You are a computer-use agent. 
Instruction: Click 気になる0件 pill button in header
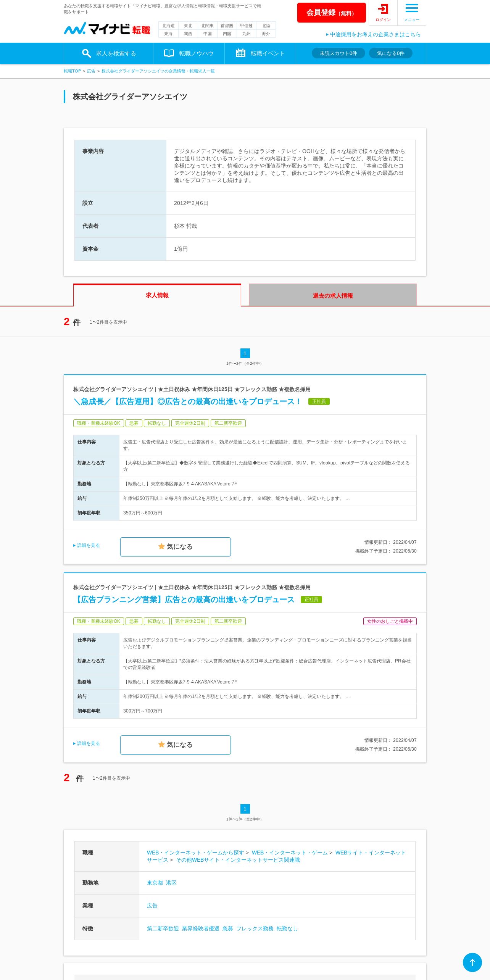point(390,53)
